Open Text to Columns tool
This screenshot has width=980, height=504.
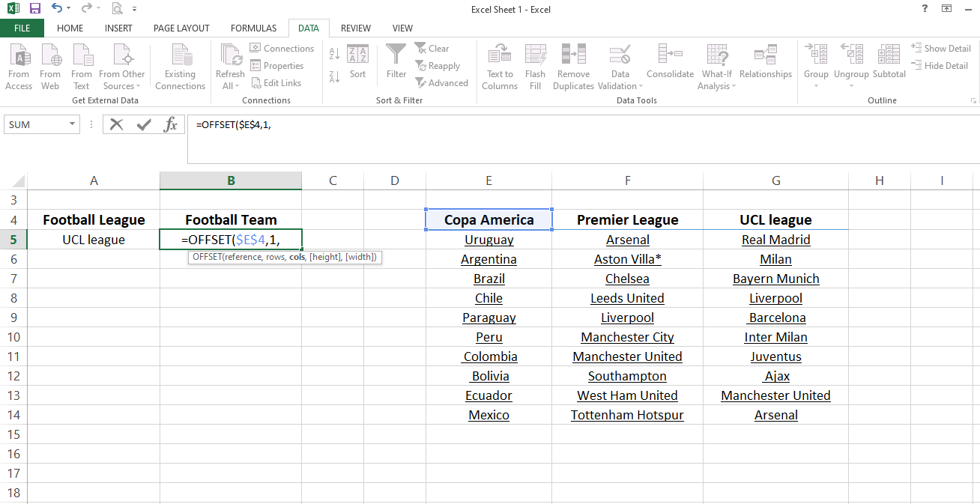point(500,55)
